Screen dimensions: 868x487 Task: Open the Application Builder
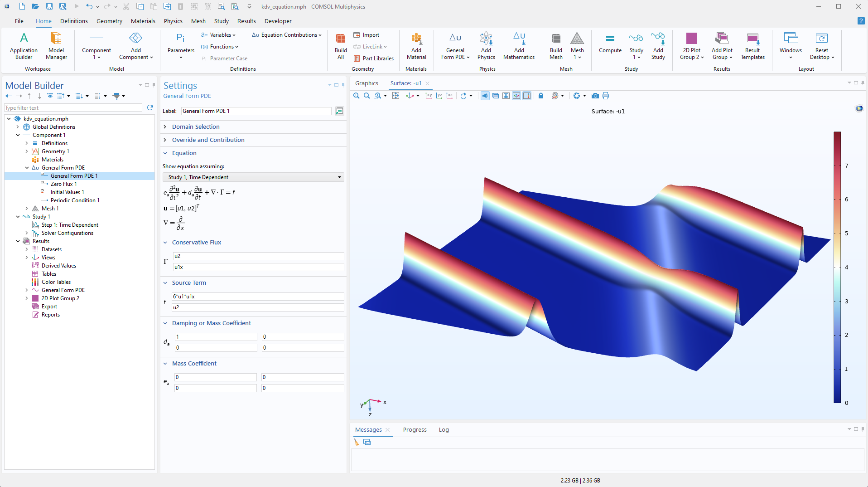tap(24, 46)
